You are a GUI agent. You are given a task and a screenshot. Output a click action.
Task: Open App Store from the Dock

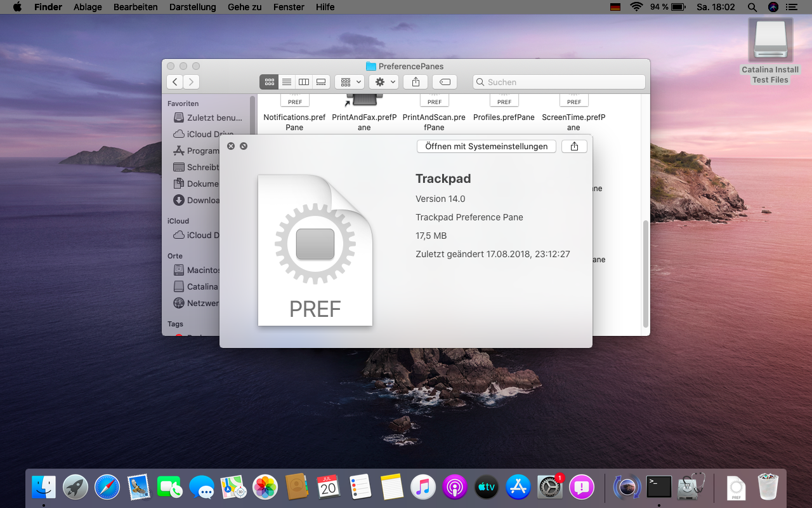point(518,487)
